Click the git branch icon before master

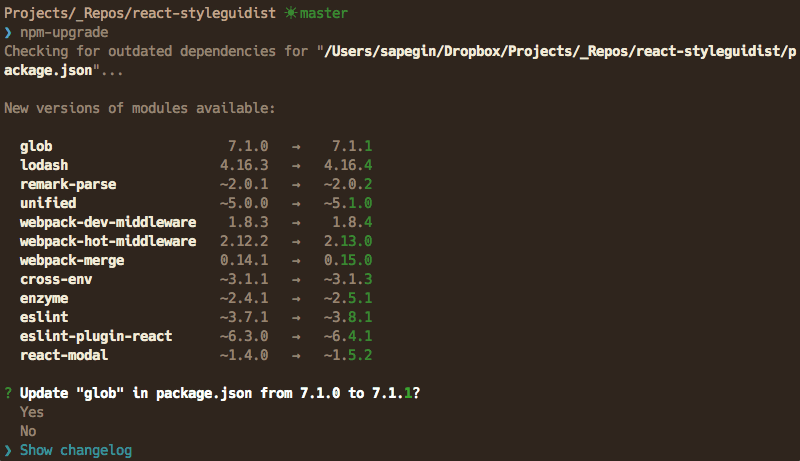tap(290, 13)
